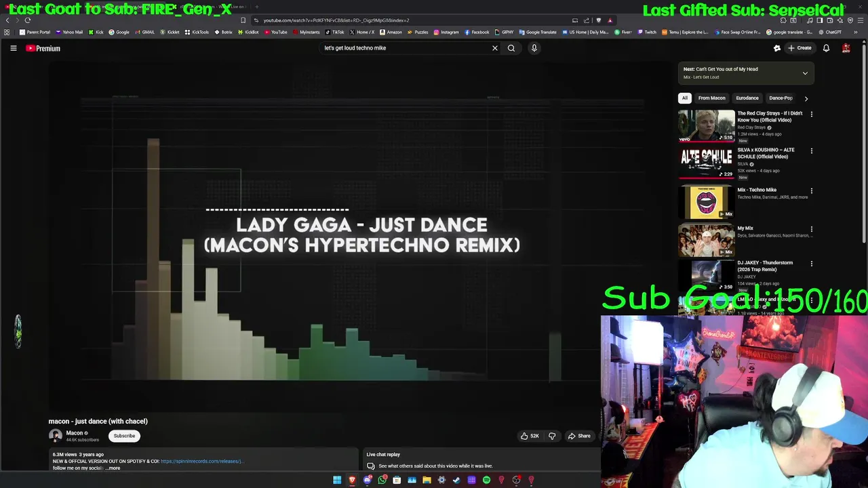This screenshot has height=488, width=868.
Task: Click the browser address bar URL
Action: pyautogui.click(x=336, y=20)
